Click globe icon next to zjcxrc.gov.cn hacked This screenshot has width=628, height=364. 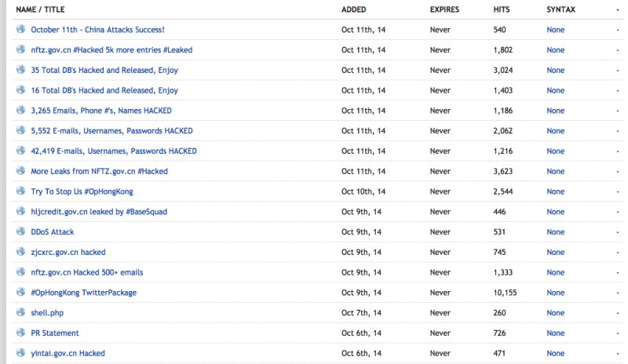click(x=21, y=251)
